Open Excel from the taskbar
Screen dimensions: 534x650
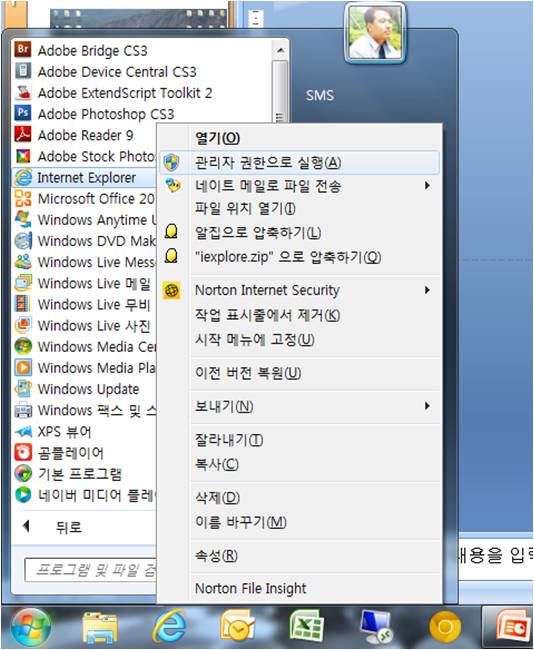click(306, 627)
